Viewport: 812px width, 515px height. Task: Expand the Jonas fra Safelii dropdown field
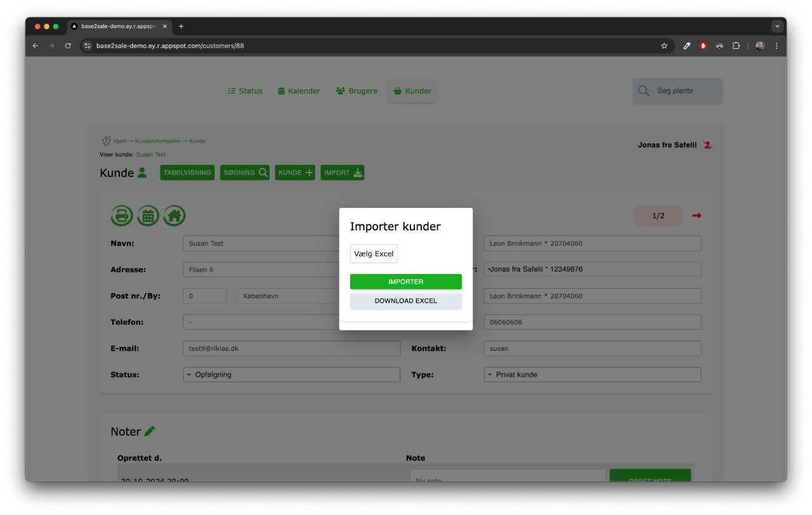[x=592, y=270]
